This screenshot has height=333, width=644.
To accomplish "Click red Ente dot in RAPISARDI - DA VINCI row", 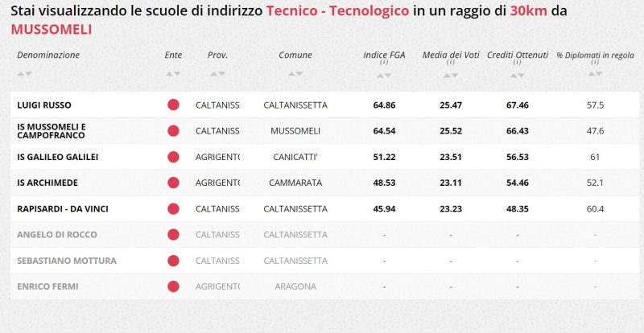I will pos(173,208).
